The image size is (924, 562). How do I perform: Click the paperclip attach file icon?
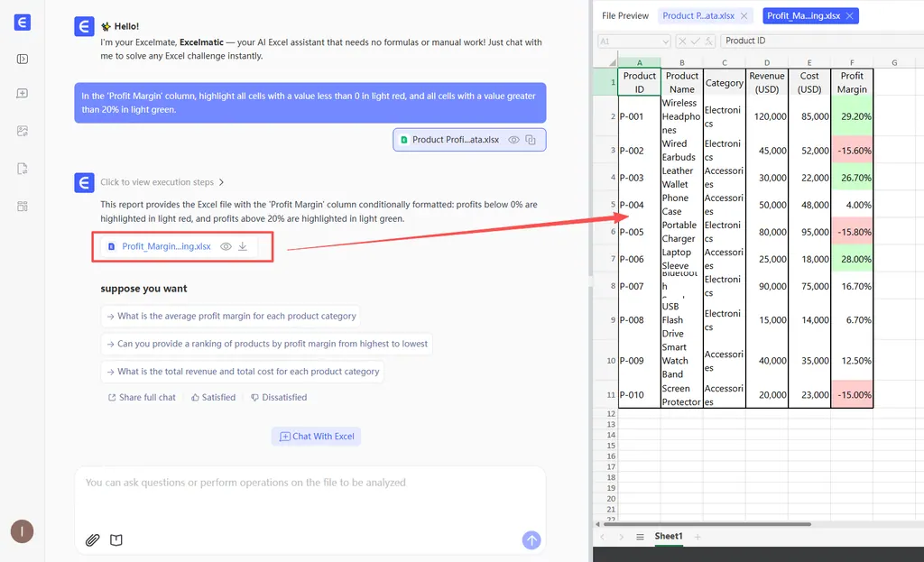(x=92, y=540)
